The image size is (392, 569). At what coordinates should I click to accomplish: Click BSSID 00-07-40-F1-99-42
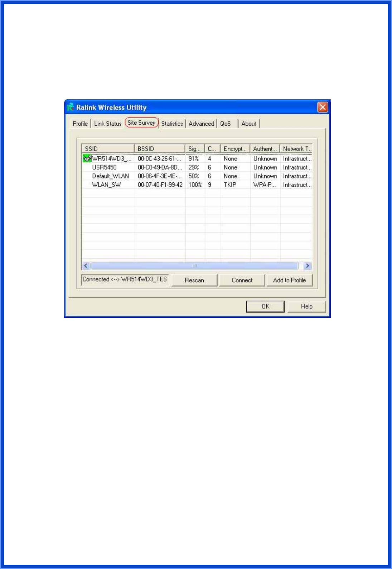click(x=160, y=185)
